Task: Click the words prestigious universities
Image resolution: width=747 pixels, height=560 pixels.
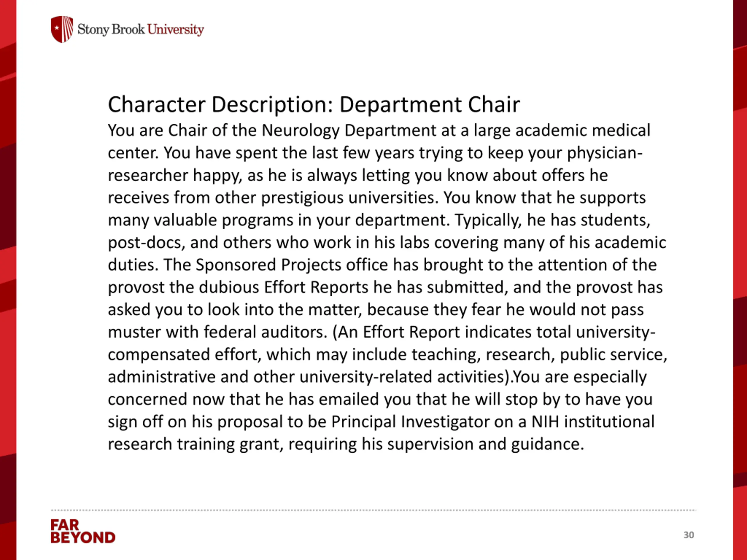Action: (350, 198)
